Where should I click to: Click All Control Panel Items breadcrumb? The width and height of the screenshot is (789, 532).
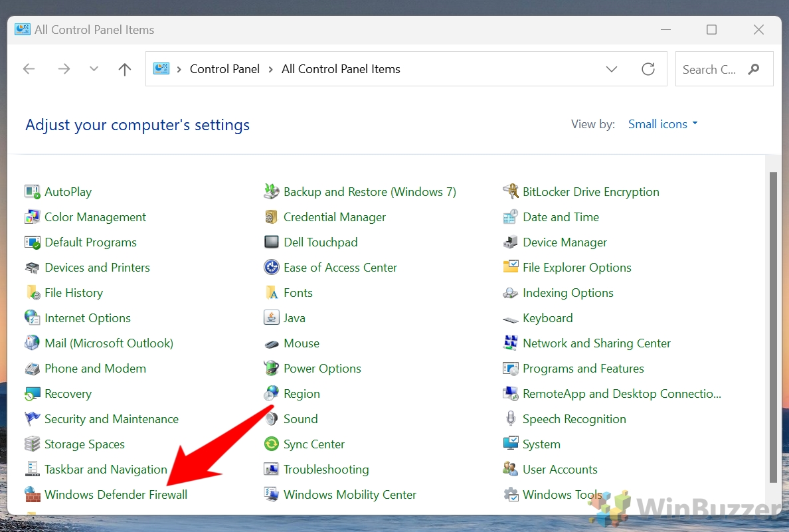click(x=341, y=69)
